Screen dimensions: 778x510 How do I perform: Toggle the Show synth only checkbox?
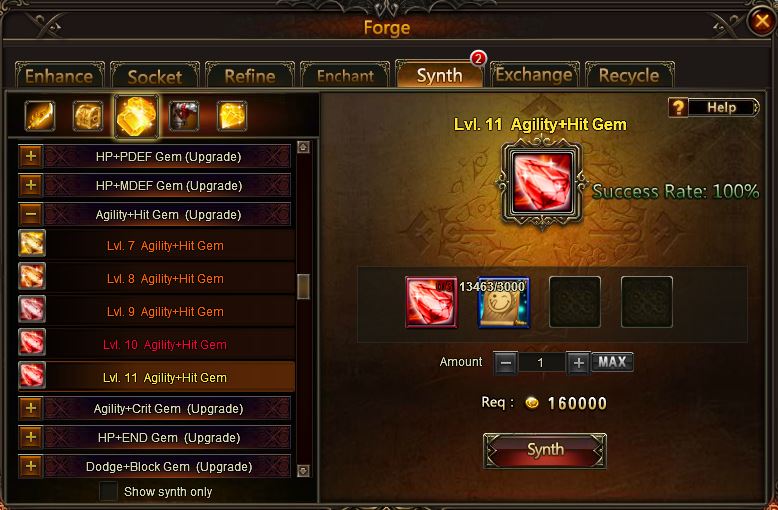(108, 492)
